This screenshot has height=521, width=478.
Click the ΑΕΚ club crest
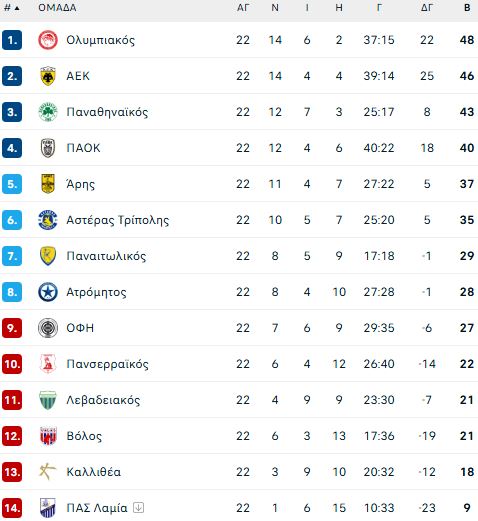[x=48, y=76]
